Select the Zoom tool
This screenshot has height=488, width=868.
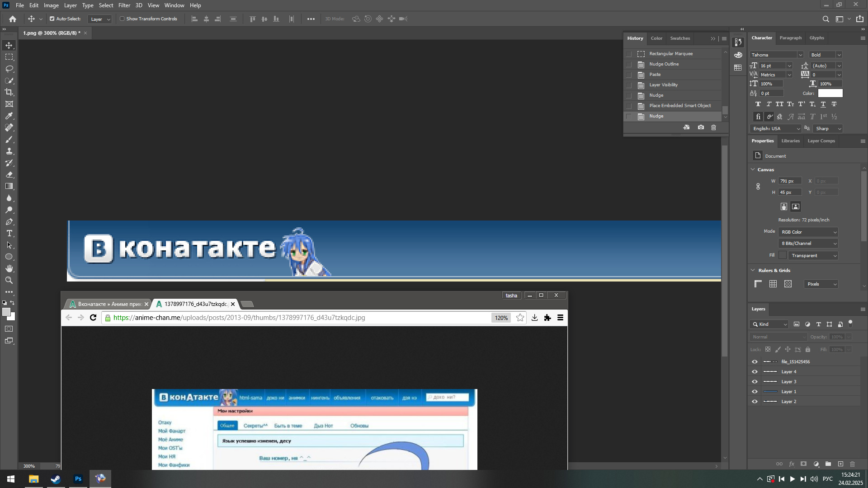tap(9, 280)
